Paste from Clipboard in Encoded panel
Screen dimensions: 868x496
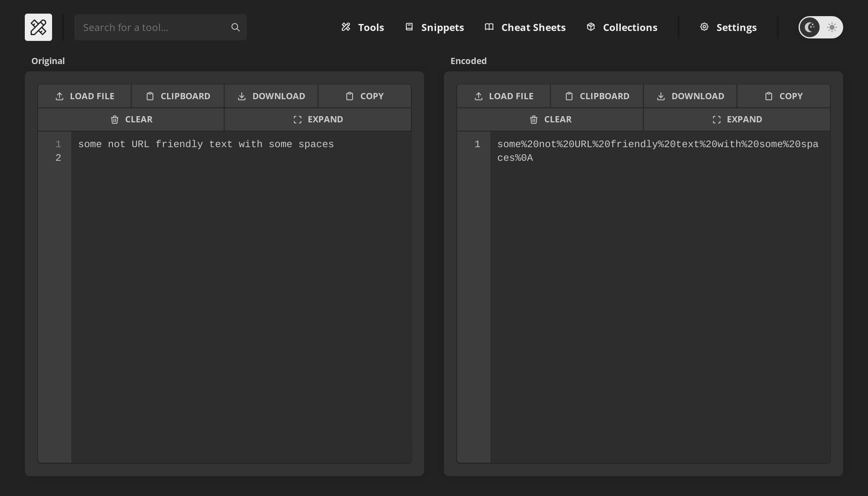[x=597, y=96]
